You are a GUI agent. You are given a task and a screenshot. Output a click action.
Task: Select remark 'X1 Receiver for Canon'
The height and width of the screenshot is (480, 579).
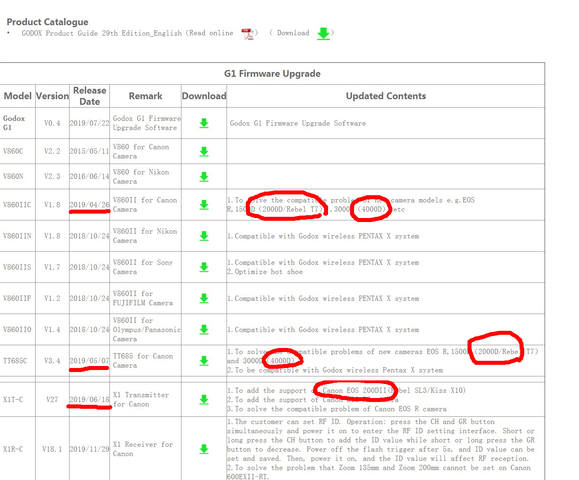click(x=143, y=449)
